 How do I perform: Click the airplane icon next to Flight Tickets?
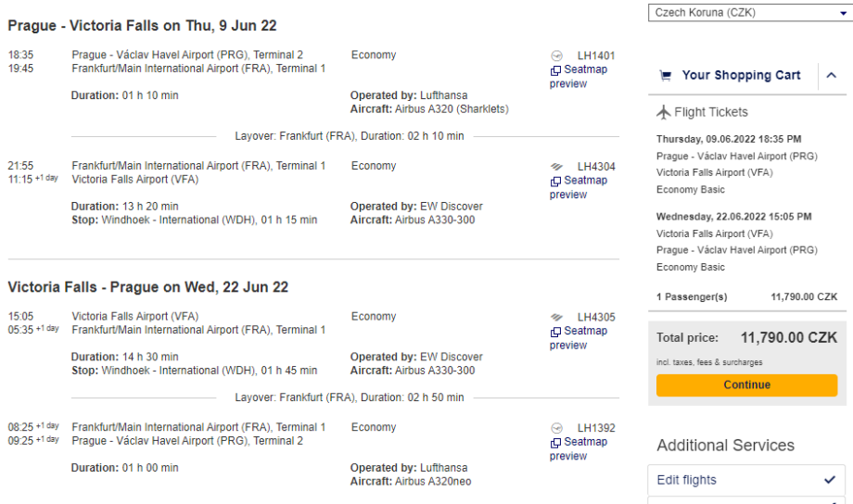(x=663, y=112)
